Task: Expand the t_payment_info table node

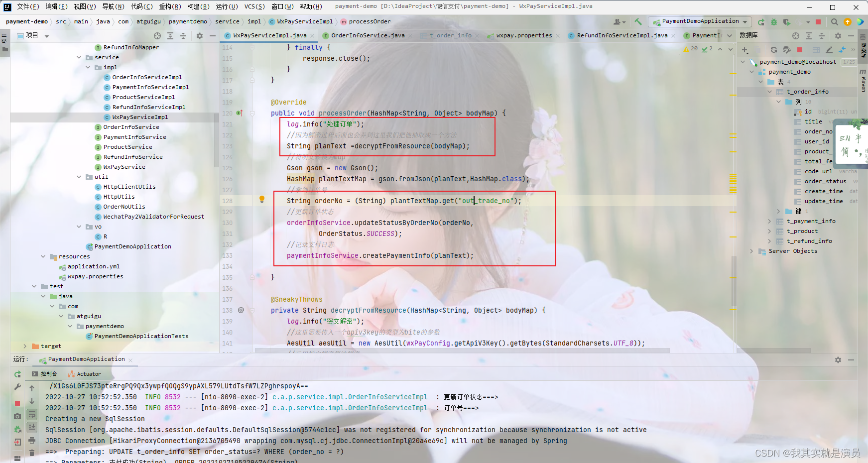Action: (769, 221)
